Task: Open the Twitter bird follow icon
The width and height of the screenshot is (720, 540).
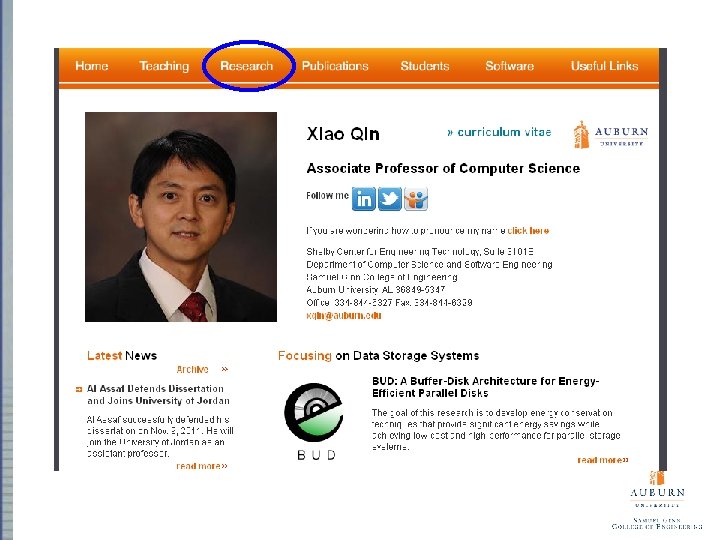Action: click(389, 199)
